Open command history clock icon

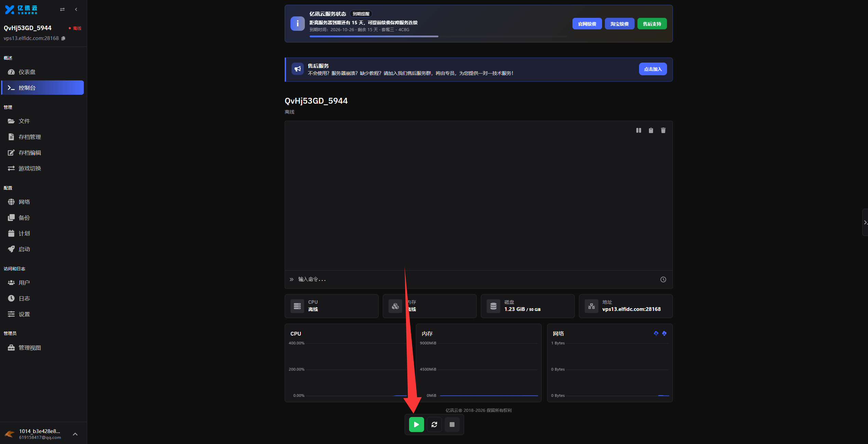663,279
